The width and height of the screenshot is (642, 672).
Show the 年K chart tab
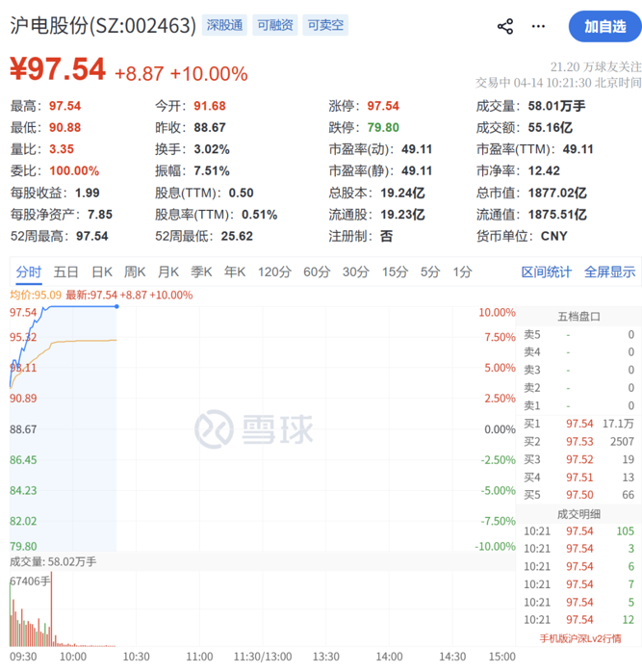(234, 272)
